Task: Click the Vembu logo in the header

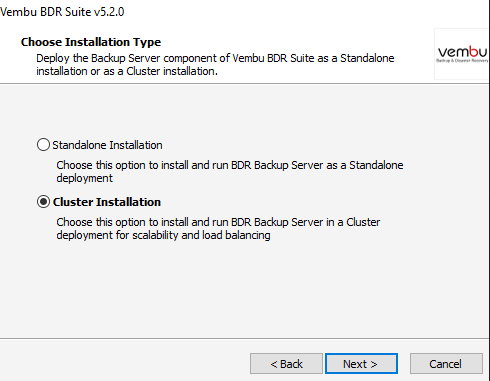Action: tap(462, 52)
